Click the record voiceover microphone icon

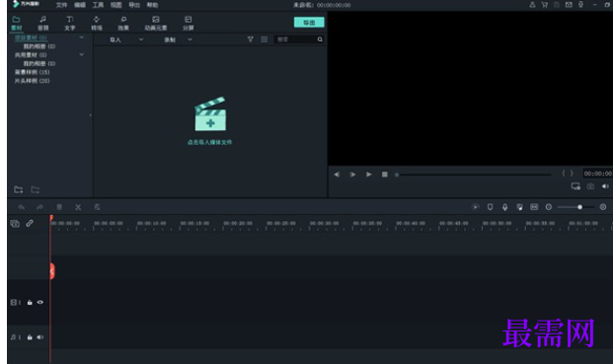coord(504,207)
